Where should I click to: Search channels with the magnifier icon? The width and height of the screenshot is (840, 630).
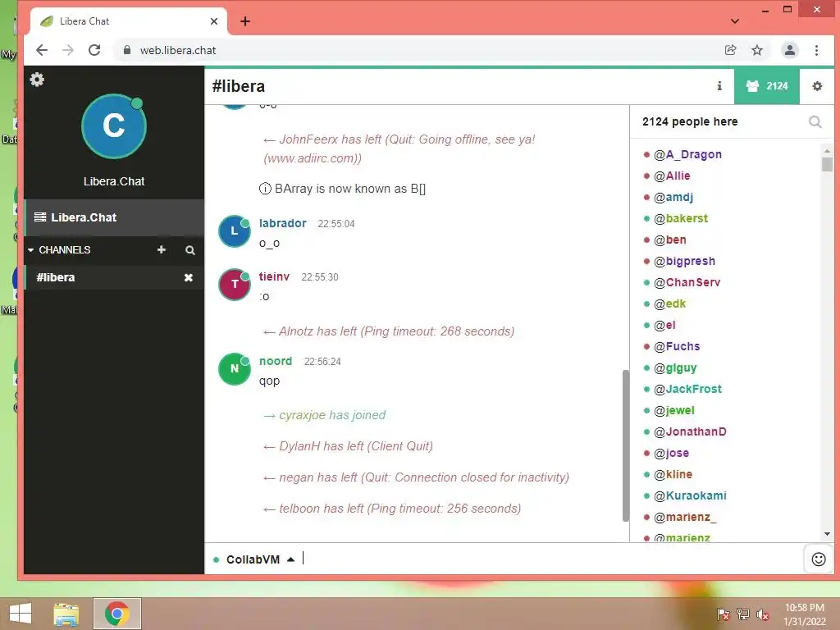pos(190,250)
